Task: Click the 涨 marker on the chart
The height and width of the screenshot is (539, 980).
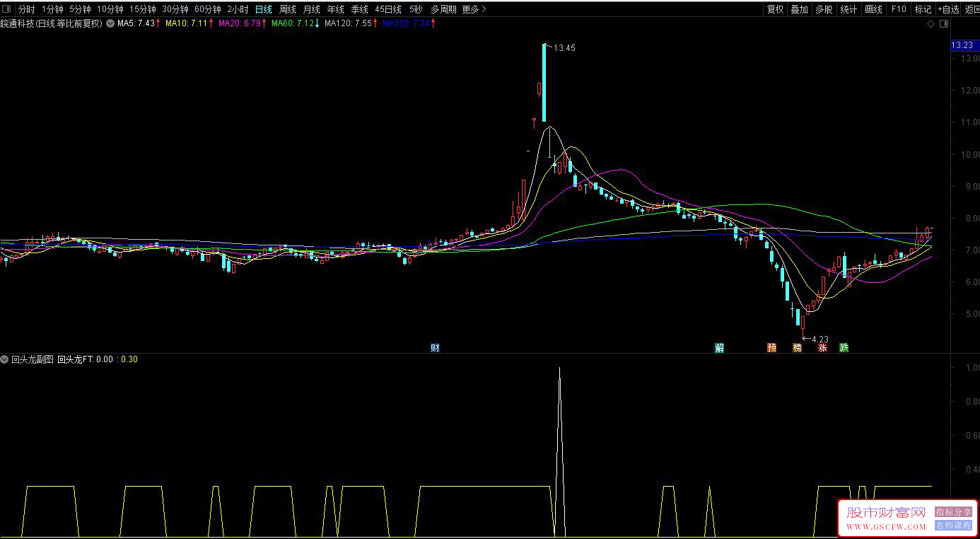Action: 822,347
